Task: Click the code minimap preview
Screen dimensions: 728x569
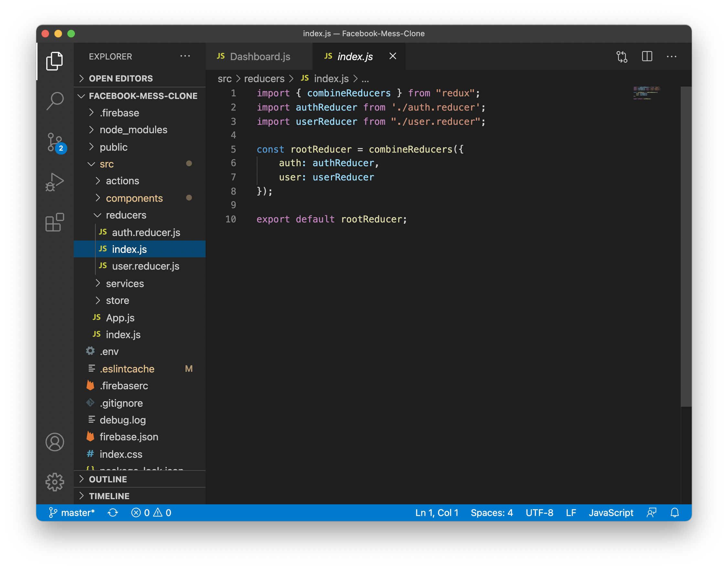Action: click(x=647, y=93)
